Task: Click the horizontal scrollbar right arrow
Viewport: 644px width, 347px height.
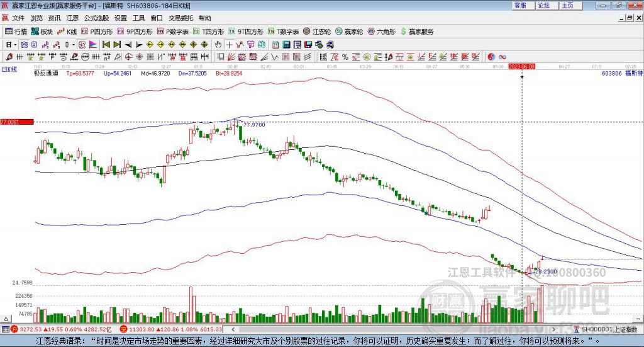Action: pos(553,329)
